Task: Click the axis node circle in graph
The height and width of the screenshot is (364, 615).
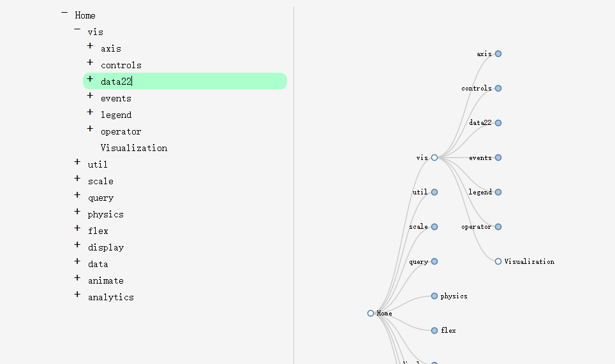Action: 498,54
